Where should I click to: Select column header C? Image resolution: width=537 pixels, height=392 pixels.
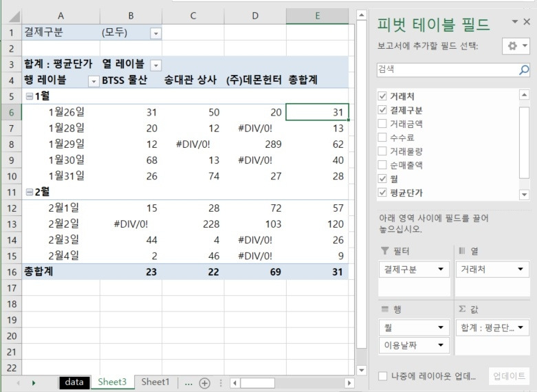pos(193,16)
